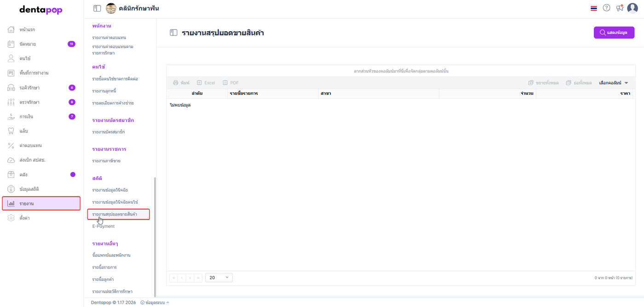Sort by the ราคา column header

pyautogui.click(x=584, y=93)
